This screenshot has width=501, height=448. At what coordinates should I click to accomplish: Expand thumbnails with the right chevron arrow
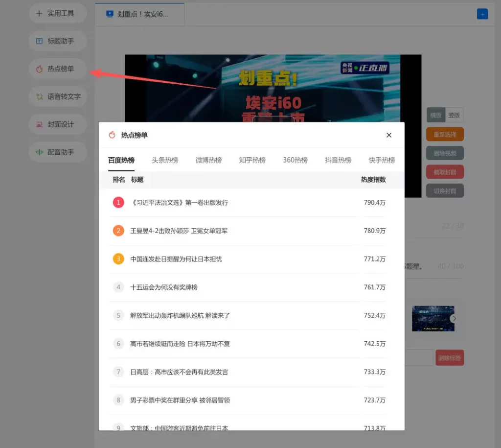pos(454,318)
